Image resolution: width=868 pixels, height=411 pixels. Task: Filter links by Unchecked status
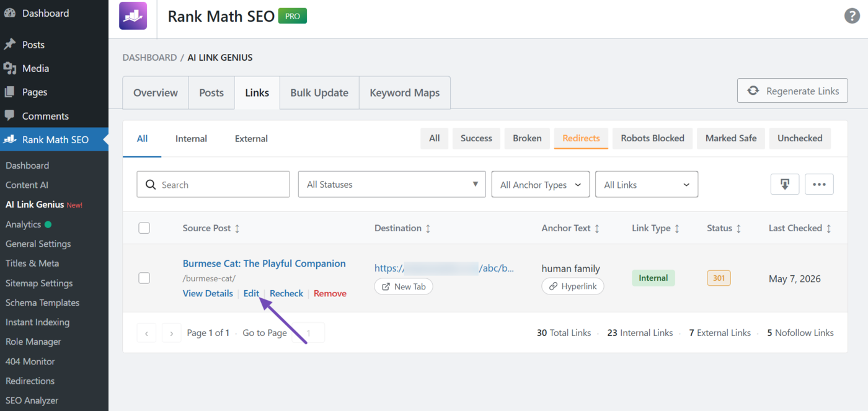[x=800, y=138]
